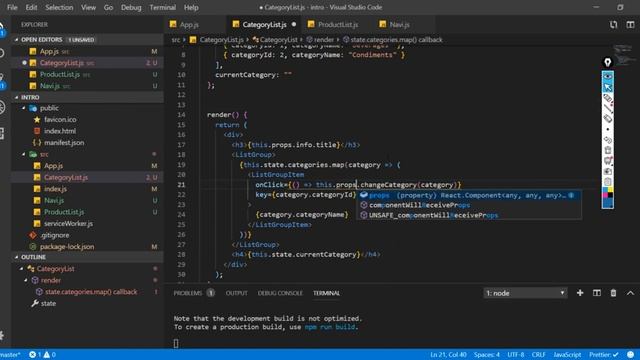Click the warnings count in status bar
640x360 pixels.
click(49, 355)
